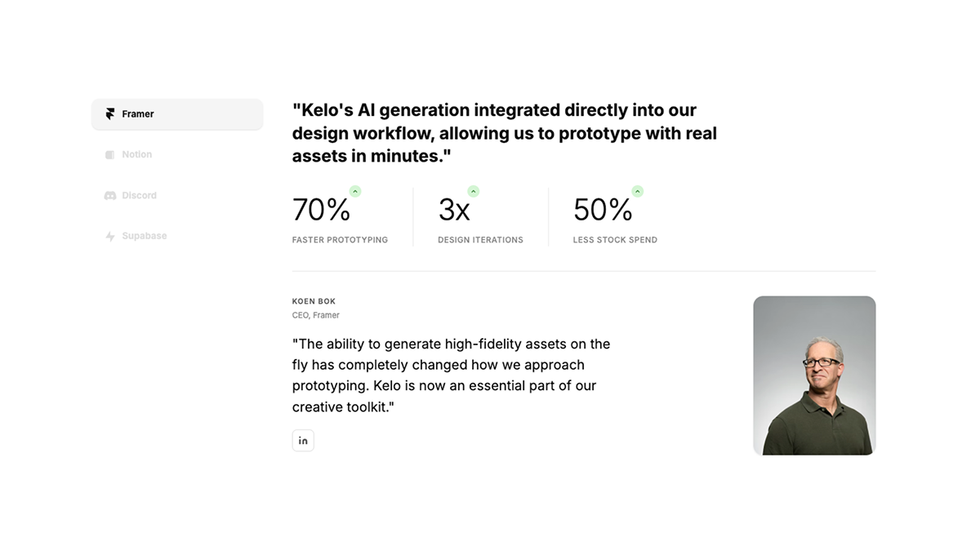
Task: Click the Supabase lightning bolt icon
Action: coord(110,237)
